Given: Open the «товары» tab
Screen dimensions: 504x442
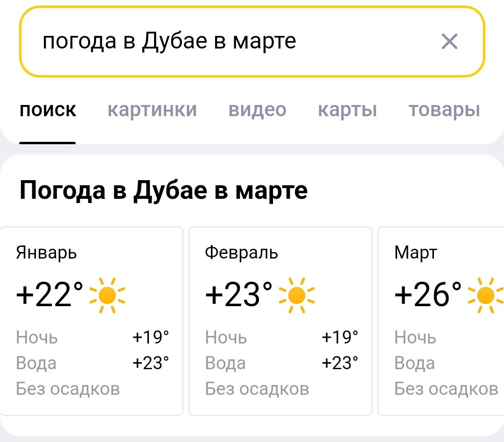Looking at the screenshot, I should (x=444, y=110).
